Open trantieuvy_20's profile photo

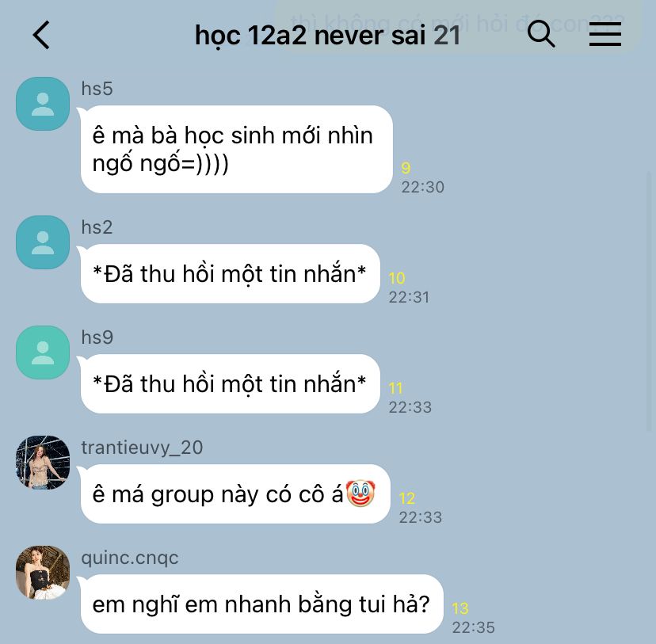click(x=43, y=463)
